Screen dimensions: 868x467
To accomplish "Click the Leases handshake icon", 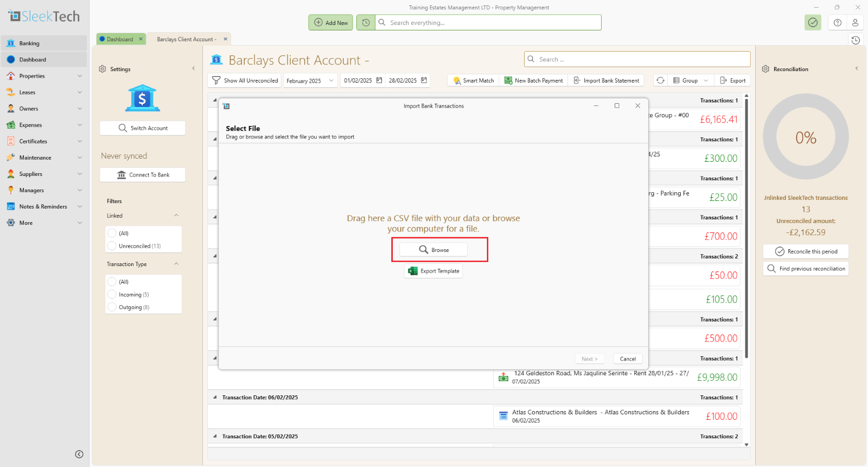I will click(x=11, y=92).
